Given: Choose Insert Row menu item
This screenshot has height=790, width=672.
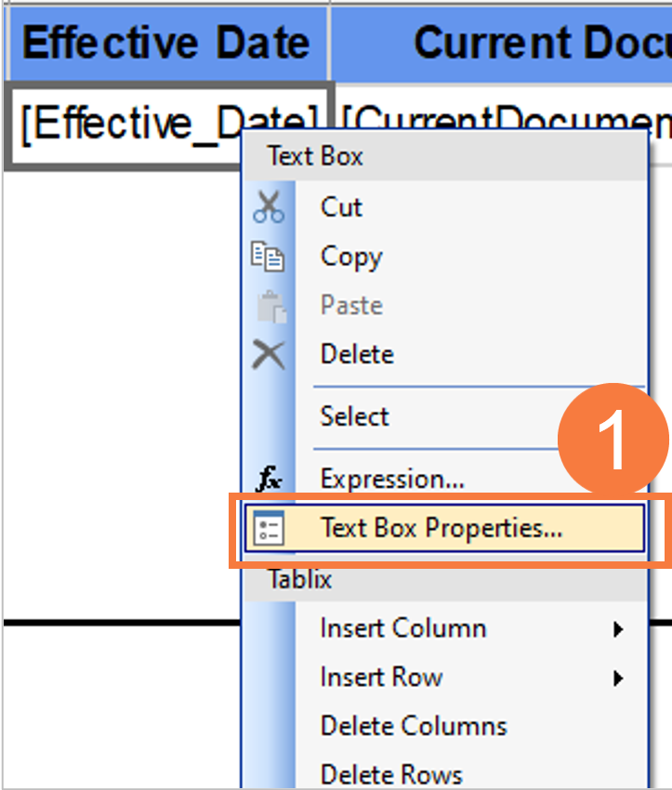Looking at the screenshot, I should click(380, 678).
